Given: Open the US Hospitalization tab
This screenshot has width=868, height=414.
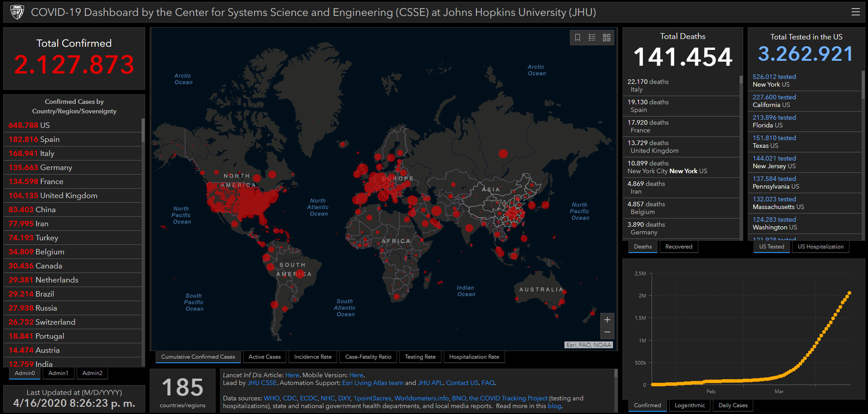Looking at the screenshot, I should click(820, 247).
